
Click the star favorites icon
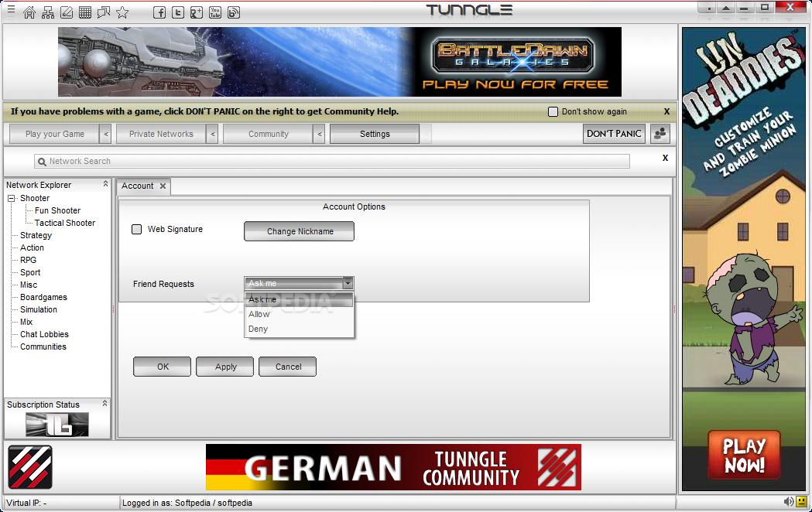tap(122, 12)
